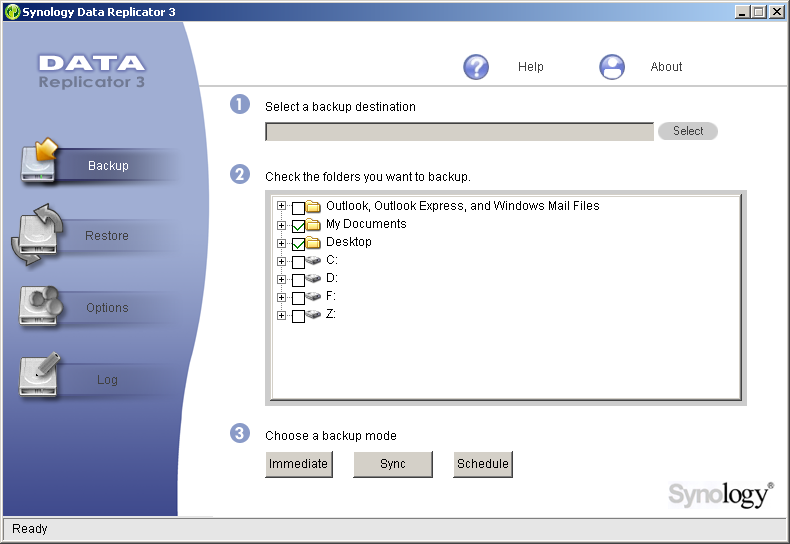Check the Outlook mail files checkbox

[x=298, y=208]
